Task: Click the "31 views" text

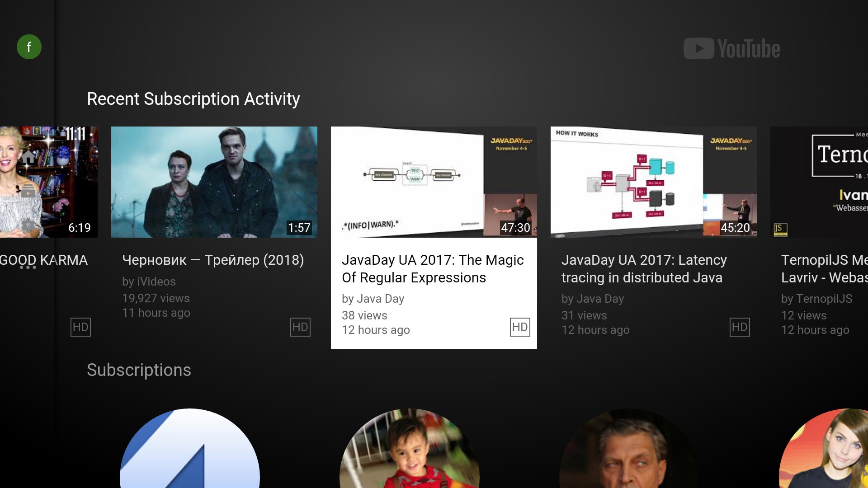Action: point(584,315)
